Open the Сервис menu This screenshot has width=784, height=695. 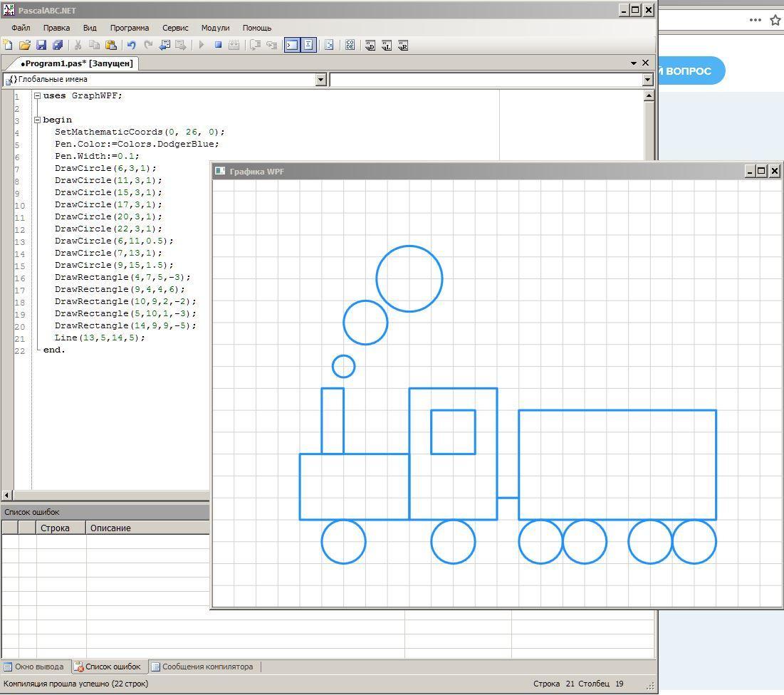tap(175, 28)
